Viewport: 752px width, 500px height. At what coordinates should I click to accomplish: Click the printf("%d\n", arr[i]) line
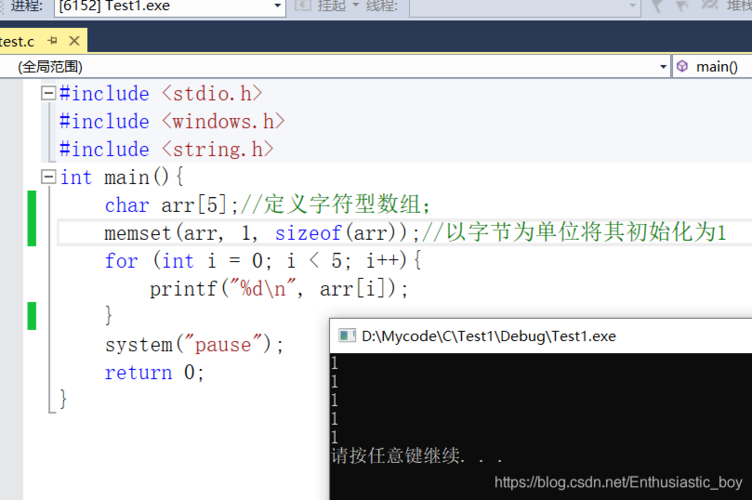279,289
